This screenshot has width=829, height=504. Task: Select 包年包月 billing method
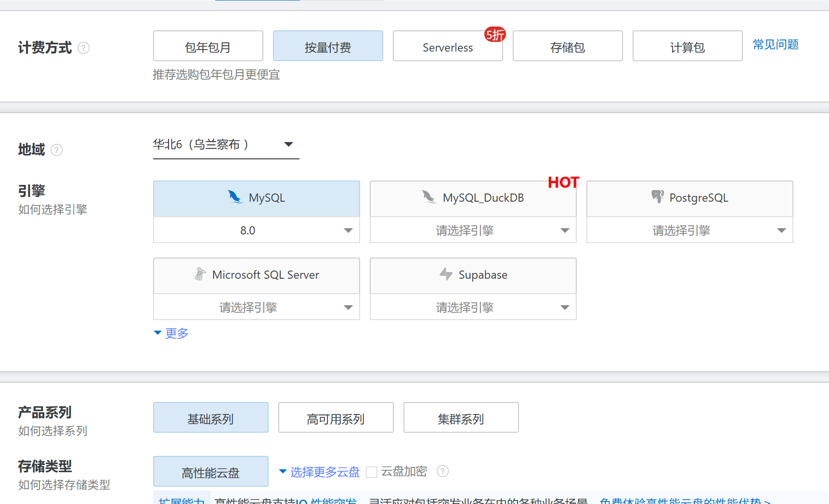(208, 46)
